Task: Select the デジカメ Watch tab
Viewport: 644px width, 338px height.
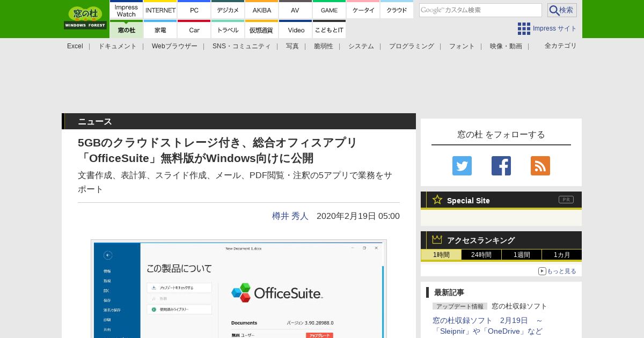Action: click(x=228, y=10)
